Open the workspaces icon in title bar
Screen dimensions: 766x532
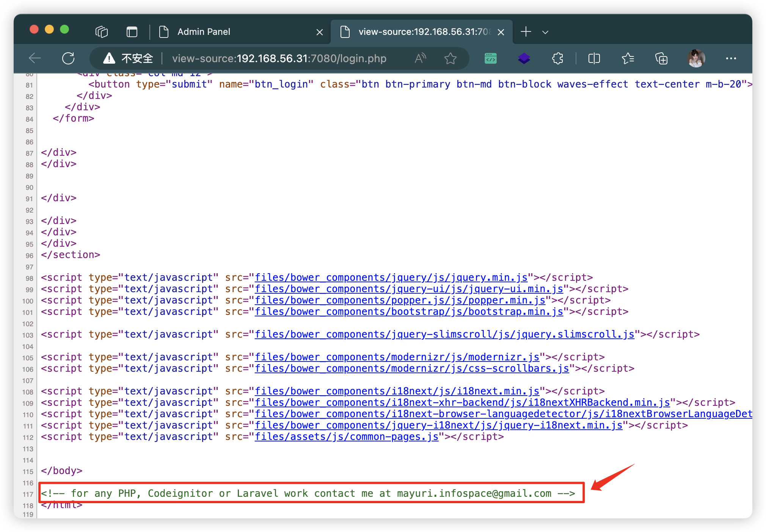(102, 32)
